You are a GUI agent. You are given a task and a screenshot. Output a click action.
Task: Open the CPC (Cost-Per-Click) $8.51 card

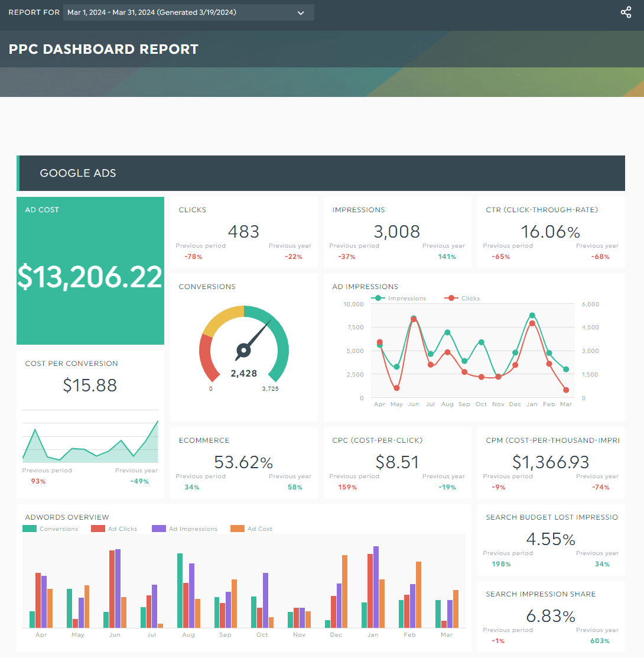point(398,463)
